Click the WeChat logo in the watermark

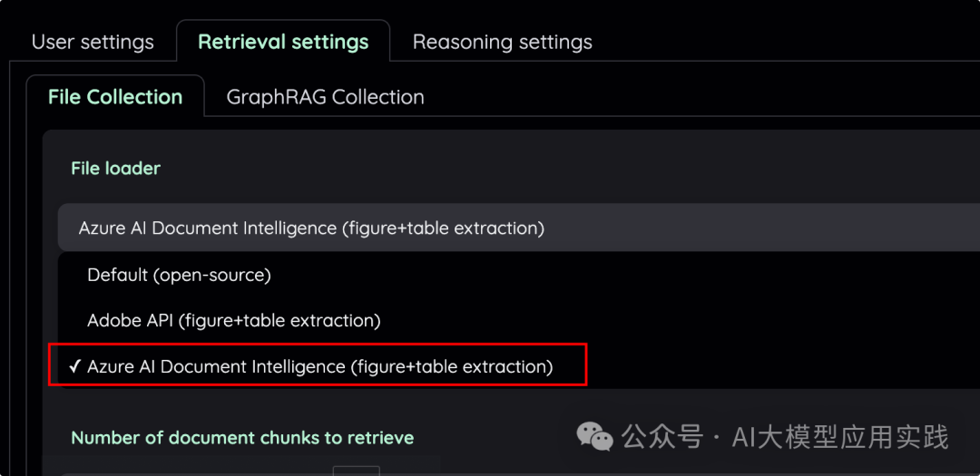[595, 437]
